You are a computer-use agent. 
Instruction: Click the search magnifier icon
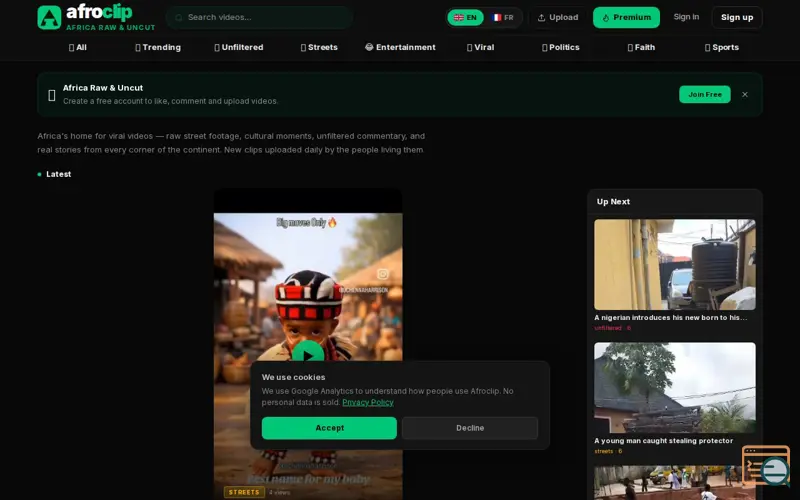click(179, 17)
